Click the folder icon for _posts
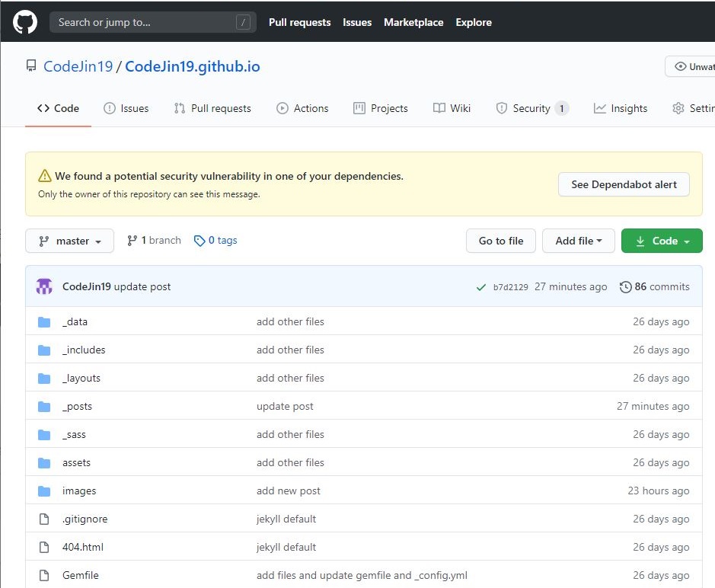The image size is (715, 588). pos(44,407)
